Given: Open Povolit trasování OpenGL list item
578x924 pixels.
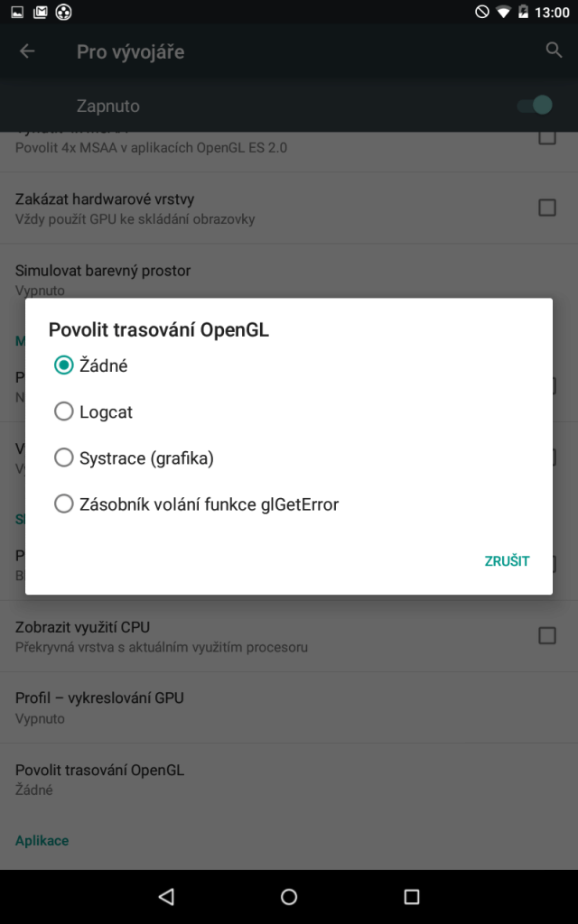Looking at the screenshot, I should click(289, 779).
